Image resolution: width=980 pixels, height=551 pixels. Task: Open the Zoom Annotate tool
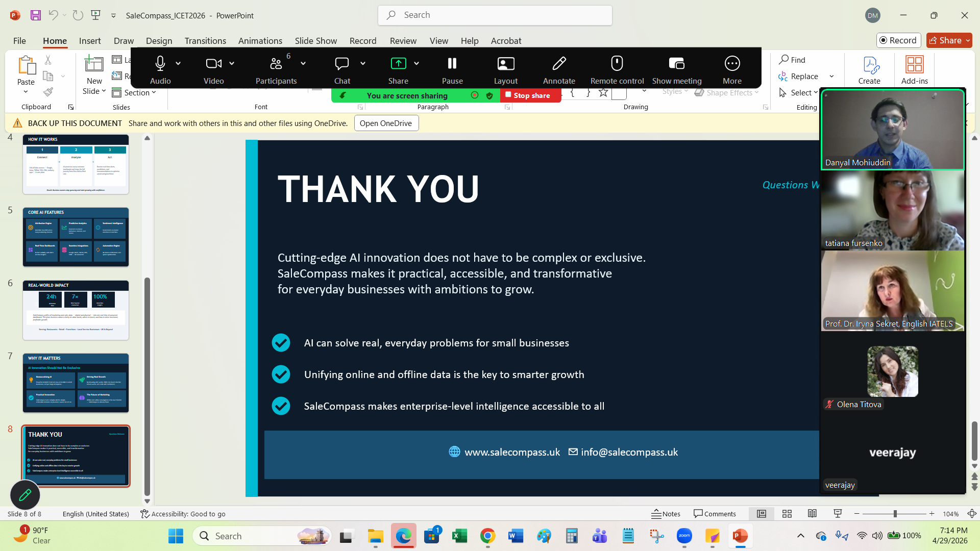point(559,69)
